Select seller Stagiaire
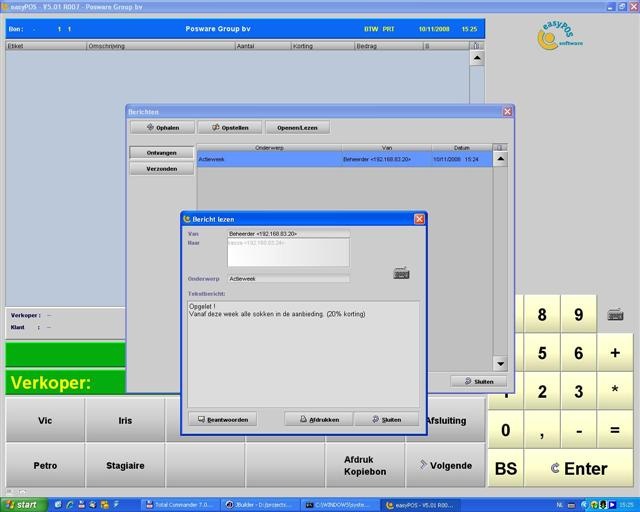The image size is (640, 512). (125, 465)
